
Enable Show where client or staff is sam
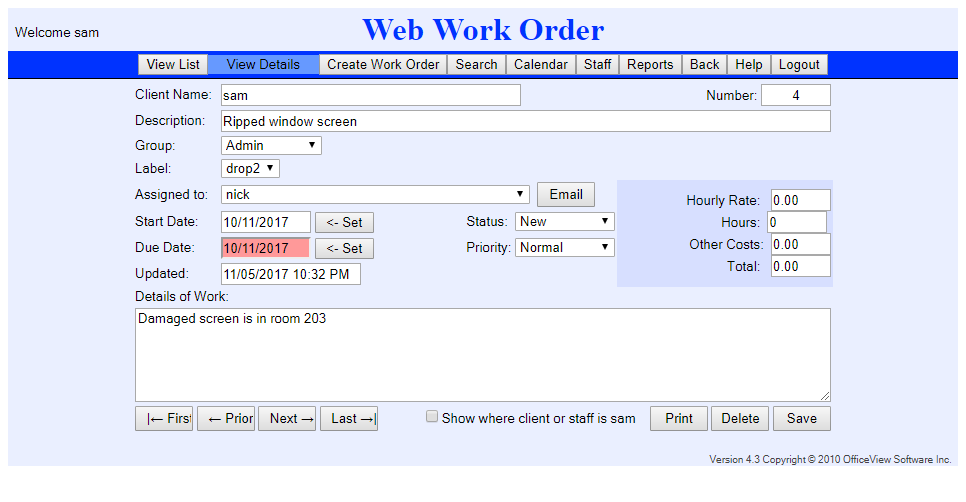click(432, 417)
